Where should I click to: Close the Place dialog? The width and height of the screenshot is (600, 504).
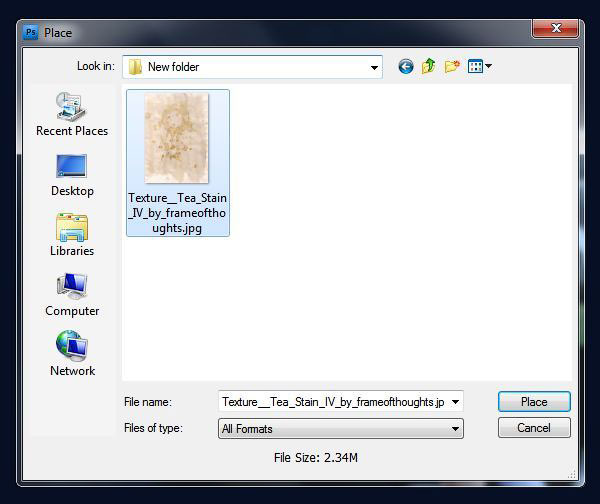tap(555, 28)
